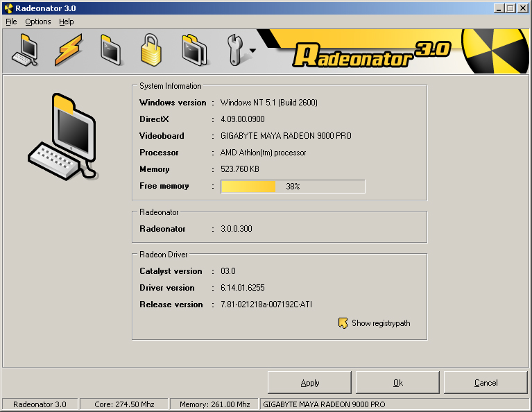Image resolution: width=532 pixels, height=412 pixels.
Task: Click the Free memory 38% progress bar
Action: click(293, 187)
